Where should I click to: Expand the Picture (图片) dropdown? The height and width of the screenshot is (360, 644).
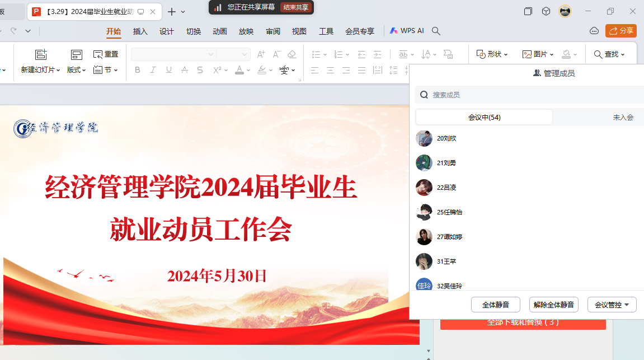(552, 54)
